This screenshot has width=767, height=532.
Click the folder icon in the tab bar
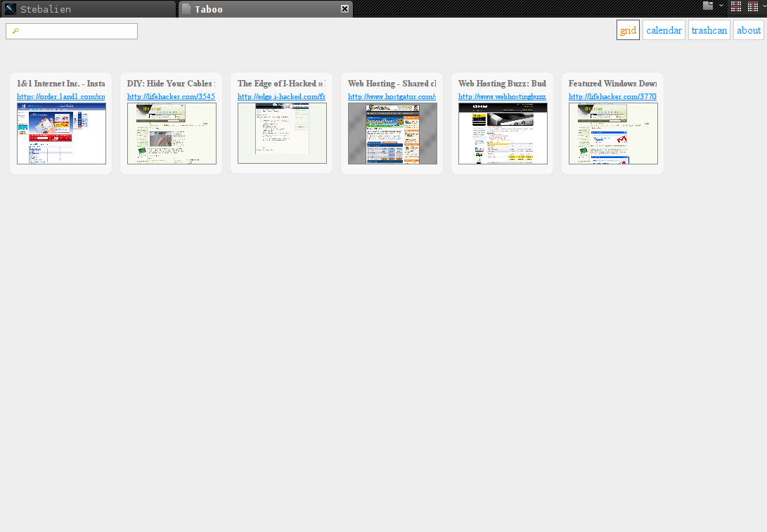click(x=708, y=6)
